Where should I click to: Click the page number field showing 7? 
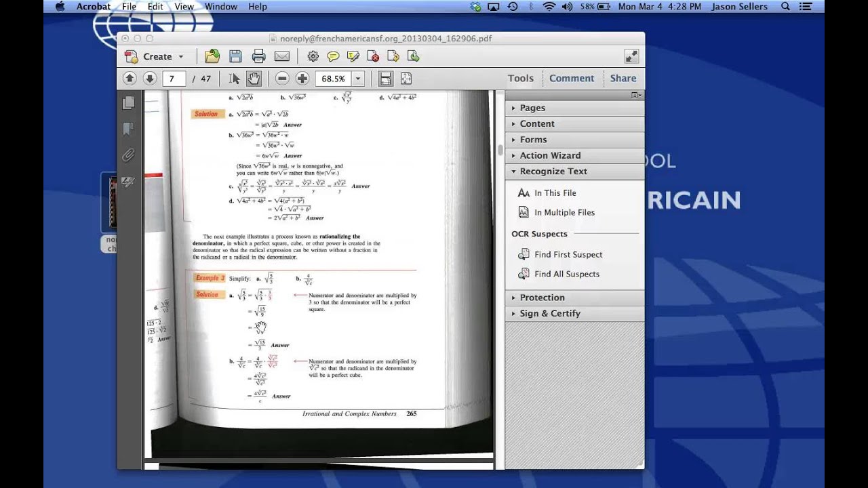click(174, 79)
